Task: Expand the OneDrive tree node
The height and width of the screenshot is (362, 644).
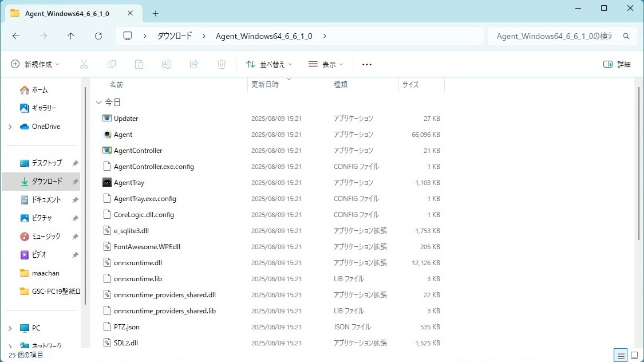Action: pos(10,127)
